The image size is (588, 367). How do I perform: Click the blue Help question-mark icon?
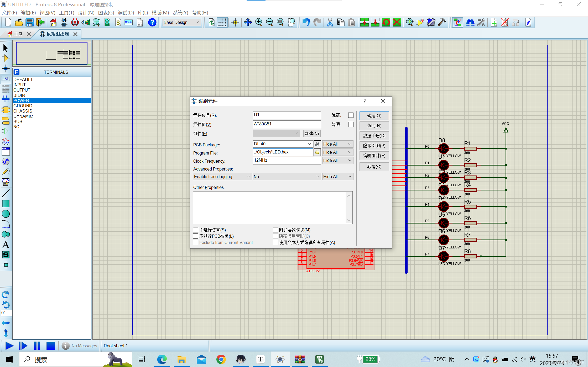[x=152, y=23]
